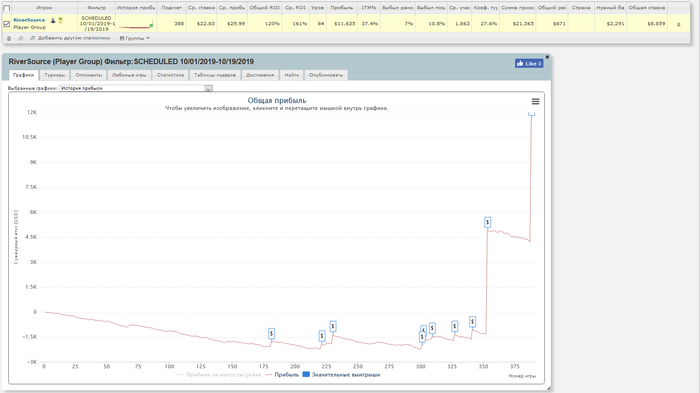This screenshot has width=700, height=393.
Task: Toggle the select-all checkbox in table header
Action: (7, 8)
